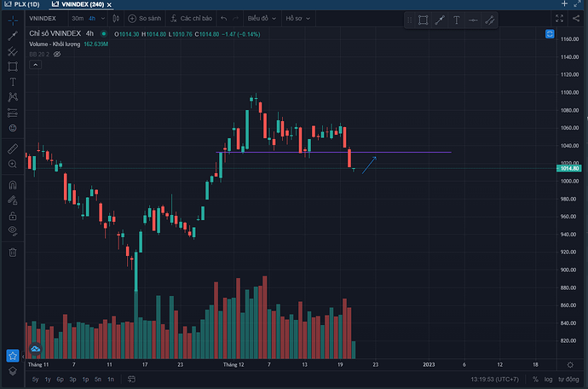This screenshot has width=588, height=389.
Task: Set date range to 1y
Action: point(48,380)
